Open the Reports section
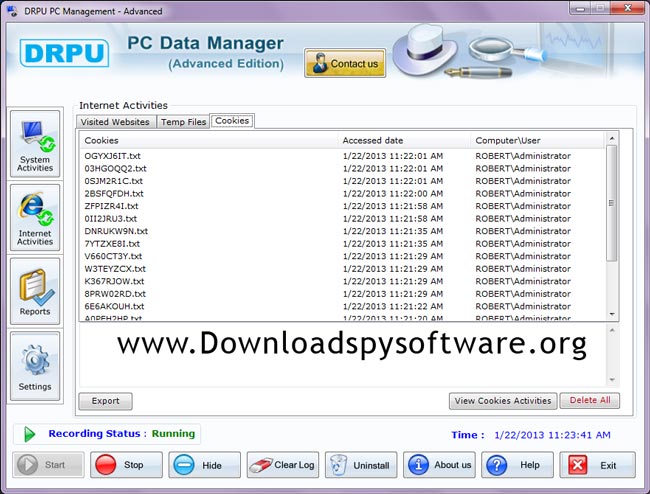Viewport: 650px width, 494px height. (x=35, y=291)
